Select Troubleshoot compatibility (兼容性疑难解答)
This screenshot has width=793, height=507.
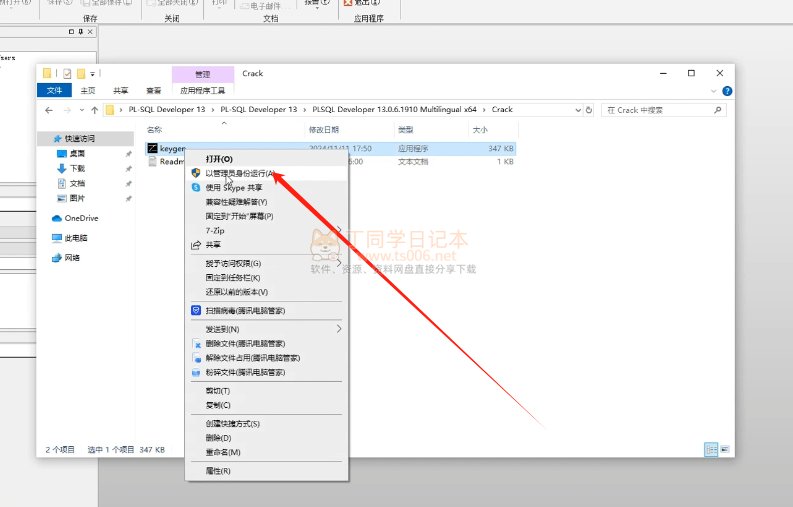[x=267, y=202]
